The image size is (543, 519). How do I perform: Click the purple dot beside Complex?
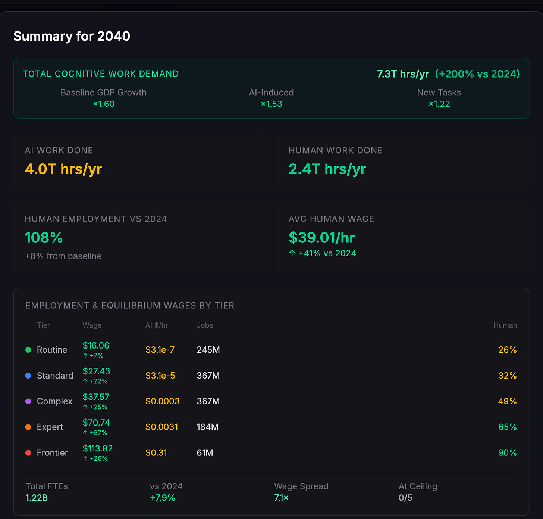(28, 401)
